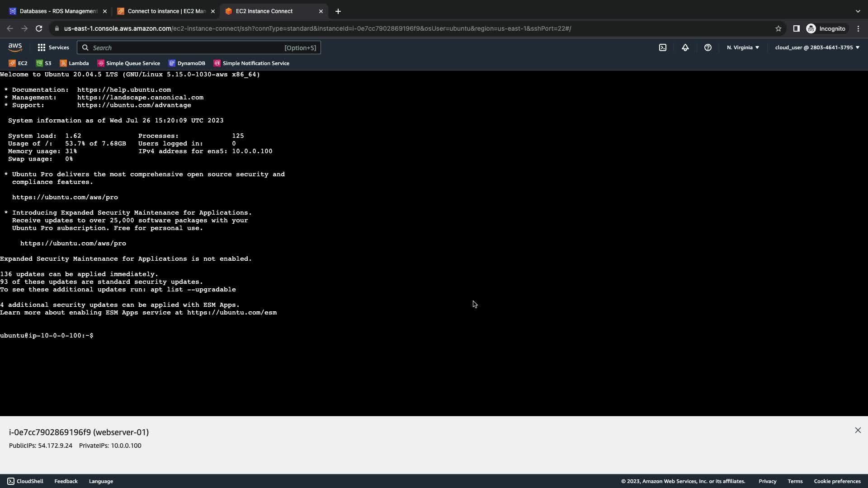Open the DynamoDB favorites shortcut
Screen dimensions: 868x488
click(187, 63)
